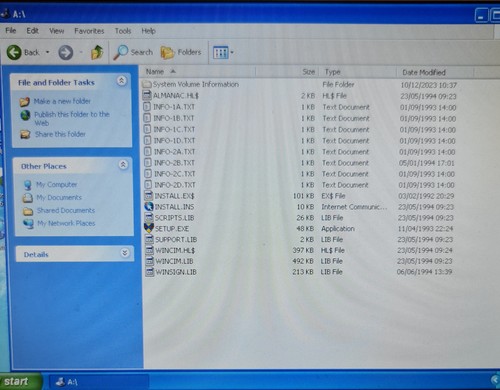Image resolution: width=500 pixels, height=390 pixels.
Task: Click the Make a new folder icon
Action: (x=25, y=101)
